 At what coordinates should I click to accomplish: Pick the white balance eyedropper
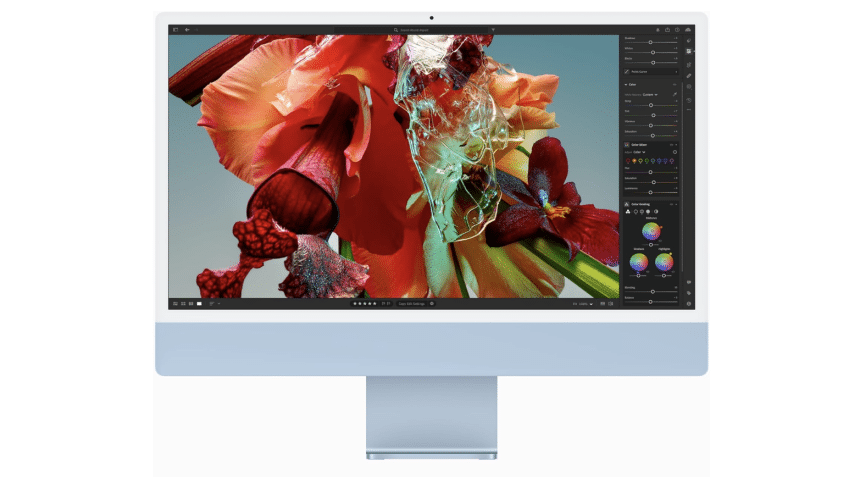(x=675, y=95)
